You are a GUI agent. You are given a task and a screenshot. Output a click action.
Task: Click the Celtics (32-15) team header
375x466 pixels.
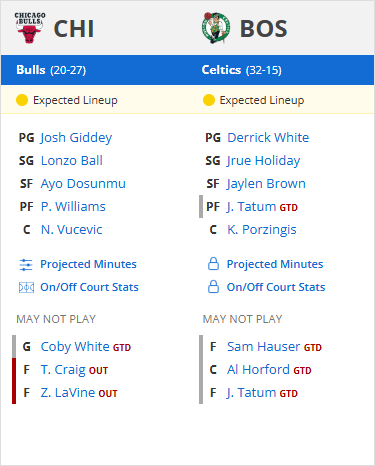tap(242, 70)
